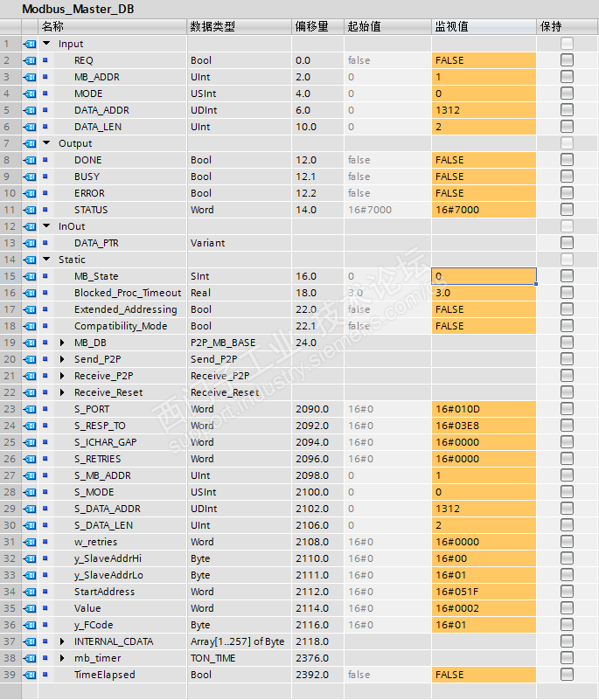Click the tag icon in the S_PORT row

[x=30, y=409]
